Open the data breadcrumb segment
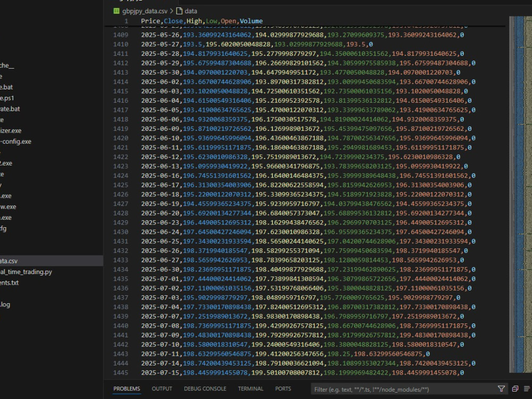 tap(190, 11)
